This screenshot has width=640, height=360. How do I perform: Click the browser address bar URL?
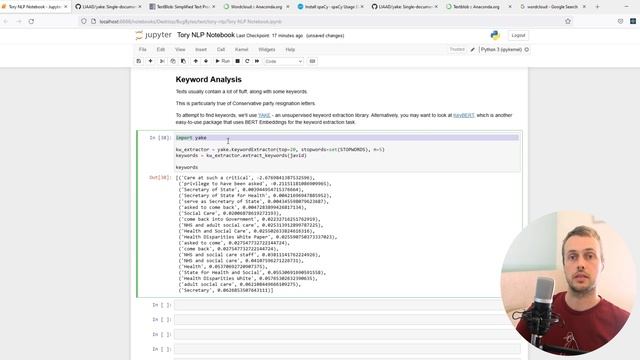pos(191,22)
